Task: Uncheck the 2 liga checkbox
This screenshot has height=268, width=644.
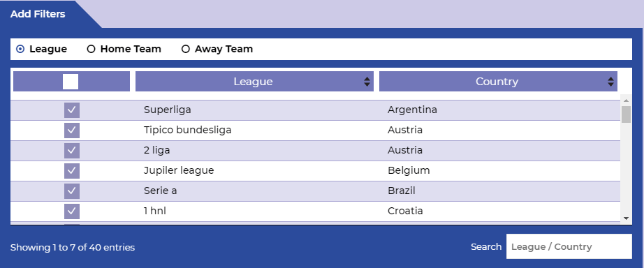Action: (72, 150)
